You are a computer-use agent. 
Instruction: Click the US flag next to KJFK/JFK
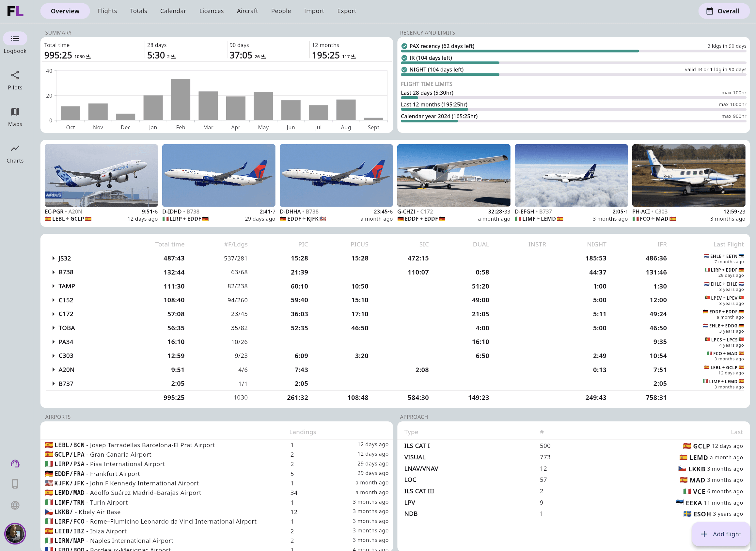49,483
